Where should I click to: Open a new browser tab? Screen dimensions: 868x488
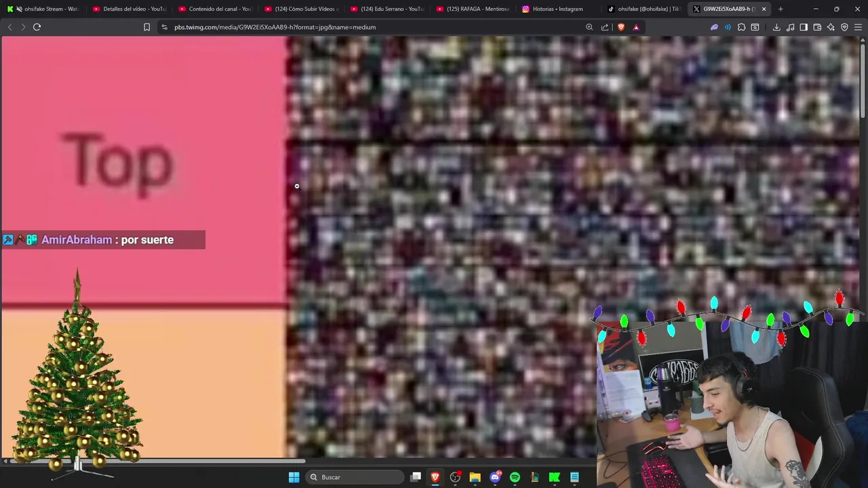click(x=781, y=9)
